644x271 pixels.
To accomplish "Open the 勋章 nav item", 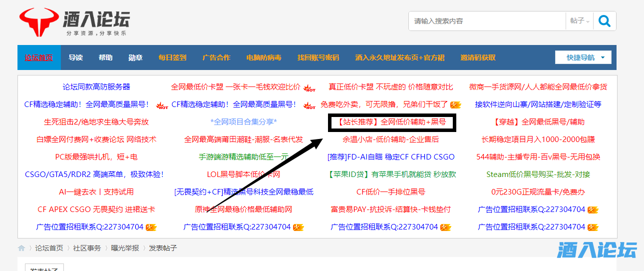I will point(135,57).
